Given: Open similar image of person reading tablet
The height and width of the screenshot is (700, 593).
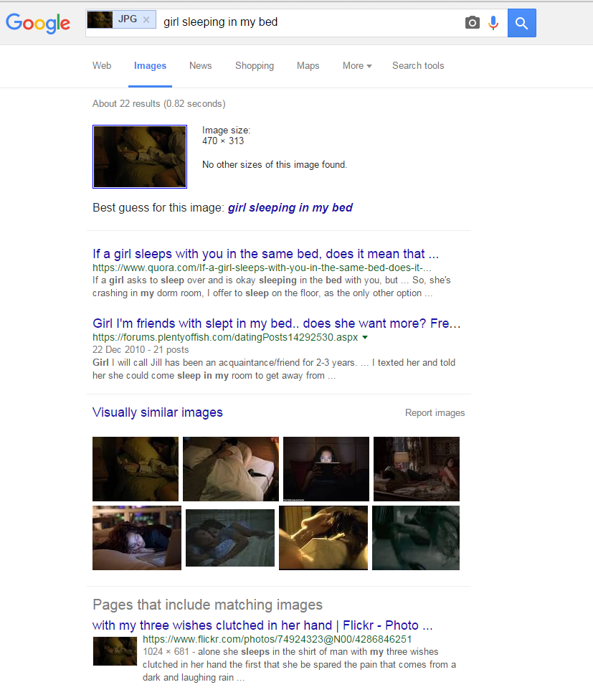Looking at the screenshot, I should [x=326, y=469].
